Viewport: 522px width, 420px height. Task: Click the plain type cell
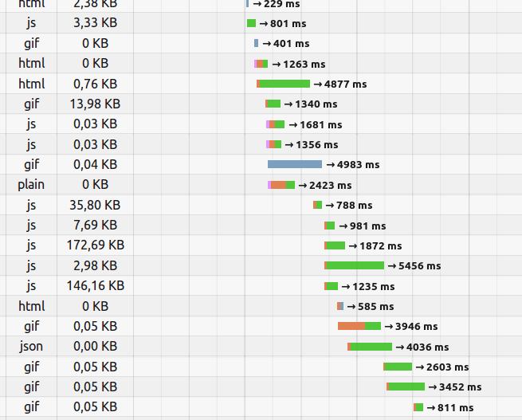pyautogui.click(x=31, y=184)
